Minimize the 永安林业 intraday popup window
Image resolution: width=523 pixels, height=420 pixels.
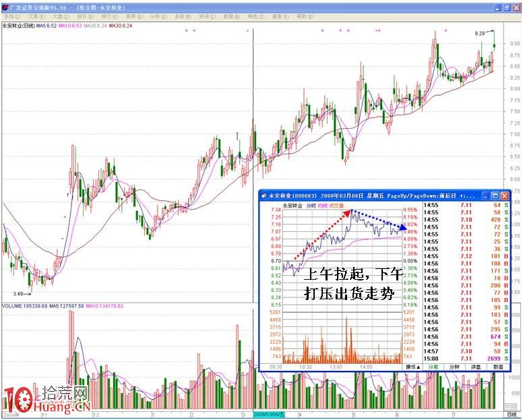click(487, 196)
